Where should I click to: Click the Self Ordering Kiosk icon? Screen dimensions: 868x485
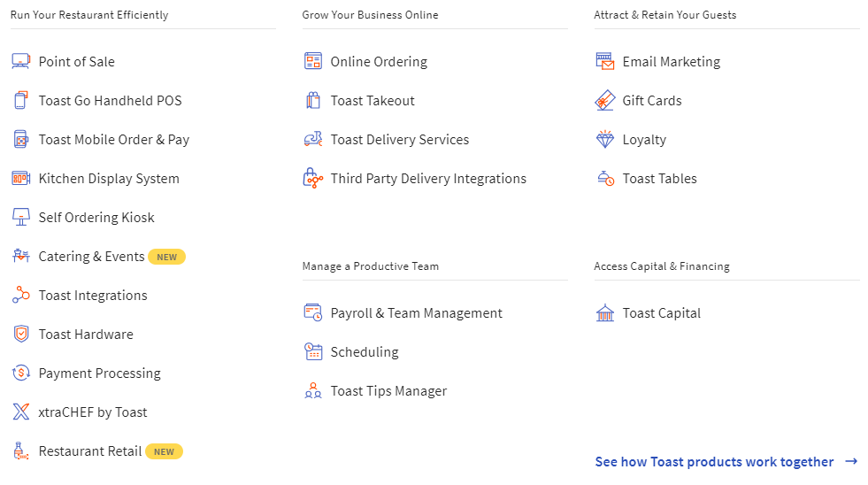coord(21,217)
